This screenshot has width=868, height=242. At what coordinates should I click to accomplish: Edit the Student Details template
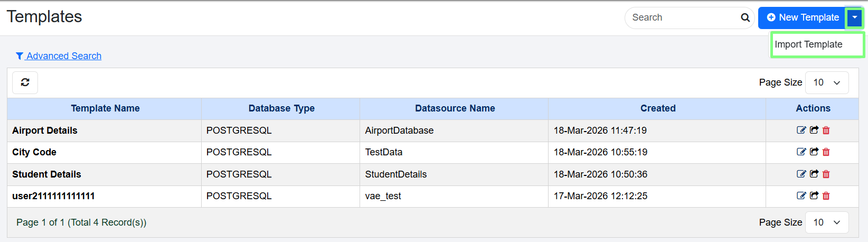pos(801,174)
